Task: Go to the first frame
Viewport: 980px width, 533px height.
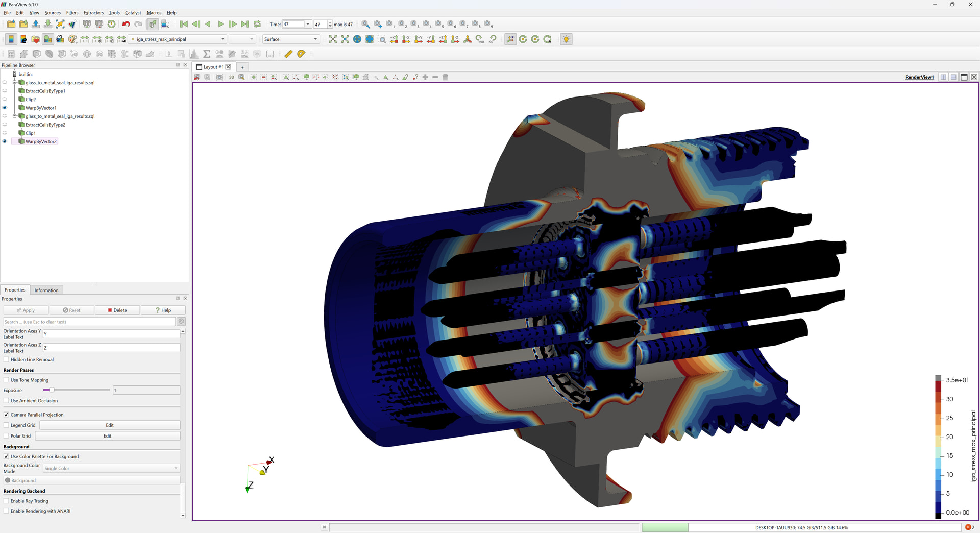Action: [x=184, y=24]
